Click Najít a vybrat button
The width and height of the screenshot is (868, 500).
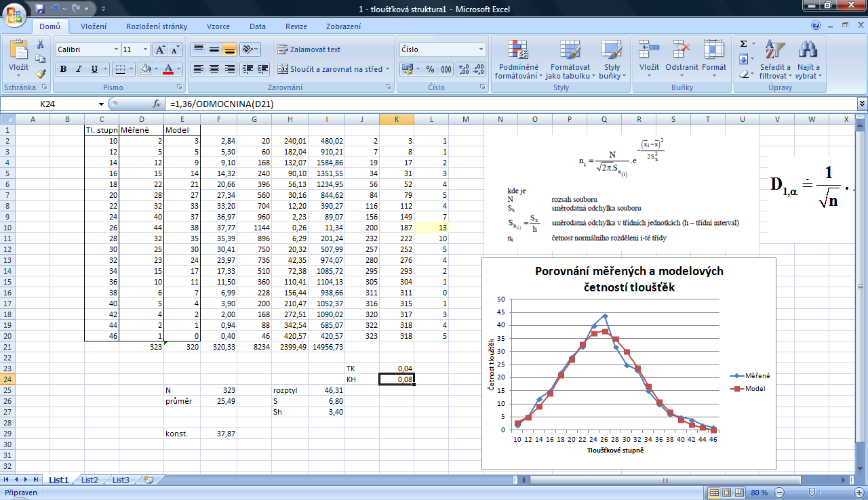pos(808,60)
